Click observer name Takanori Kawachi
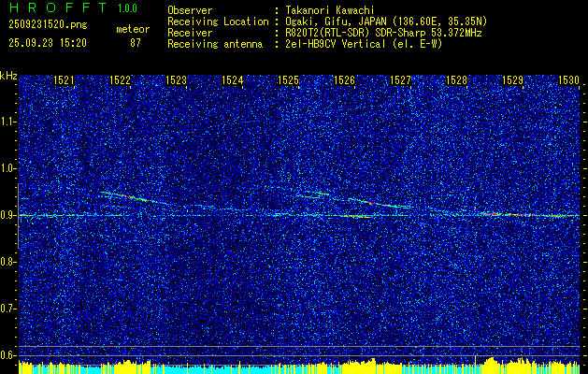Image resolution: width=588 pixels, height=374 pixels. [x=330, y=10]
